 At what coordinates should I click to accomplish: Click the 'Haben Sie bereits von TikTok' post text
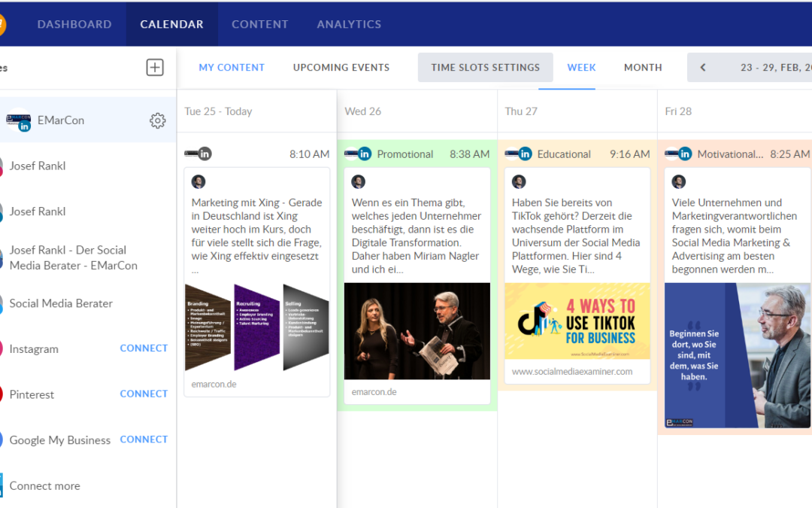tap(576, 236)
